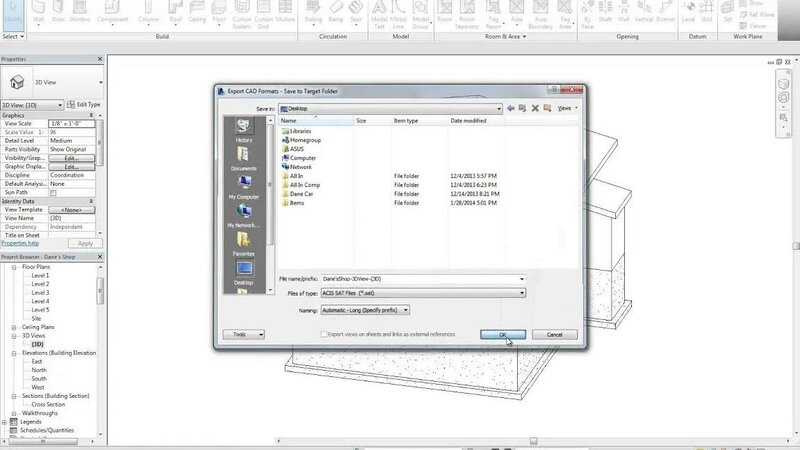The width and height of the screenshot is (800, 450).
Task: Select the Column tool in Revit ribbon
Action: pos(148,13)
